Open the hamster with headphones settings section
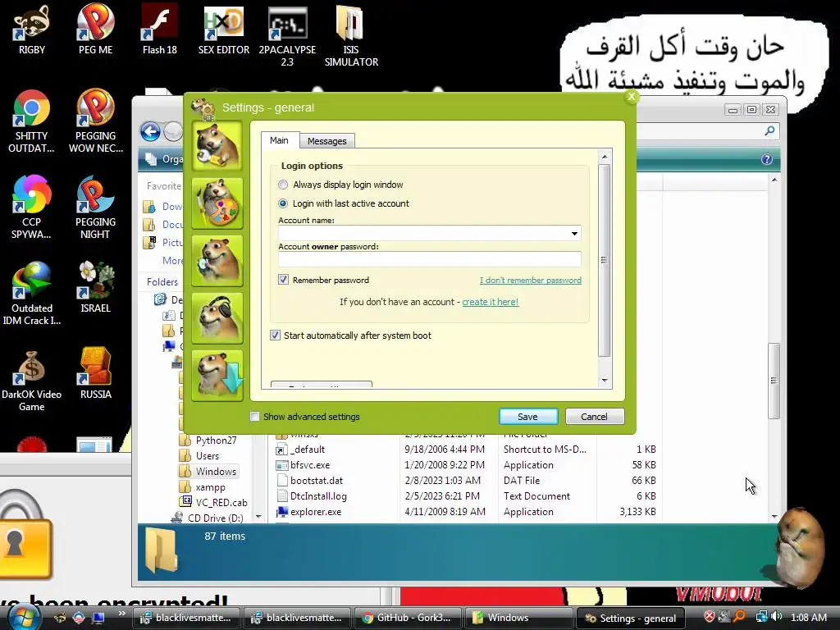 [x=217, y=318]
